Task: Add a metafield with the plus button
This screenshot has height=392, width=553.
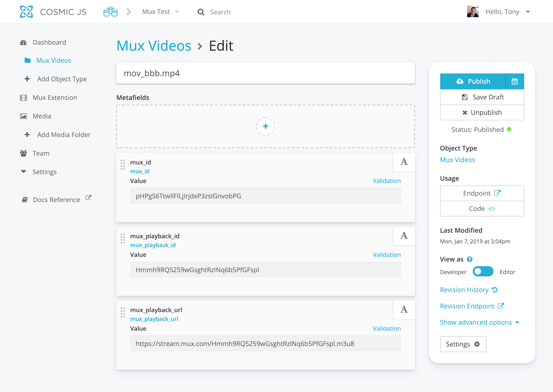Action: click(x=265, y=126)
